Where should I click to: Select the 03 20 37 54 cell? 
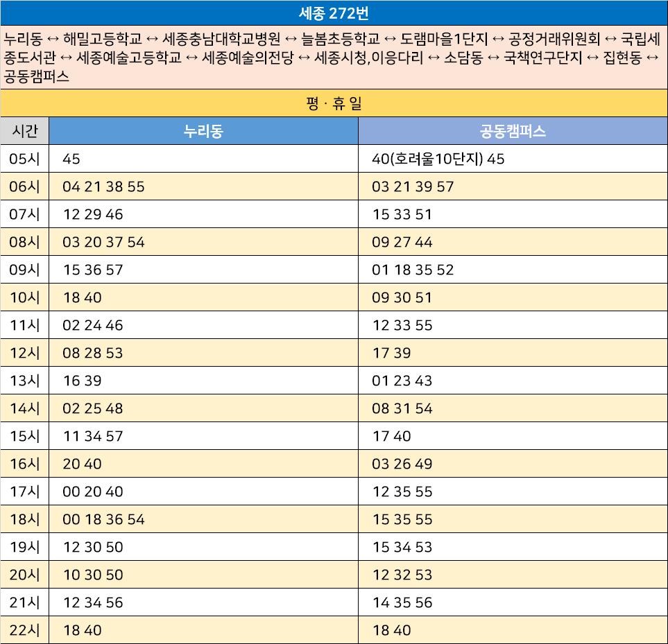pos(204,242)
